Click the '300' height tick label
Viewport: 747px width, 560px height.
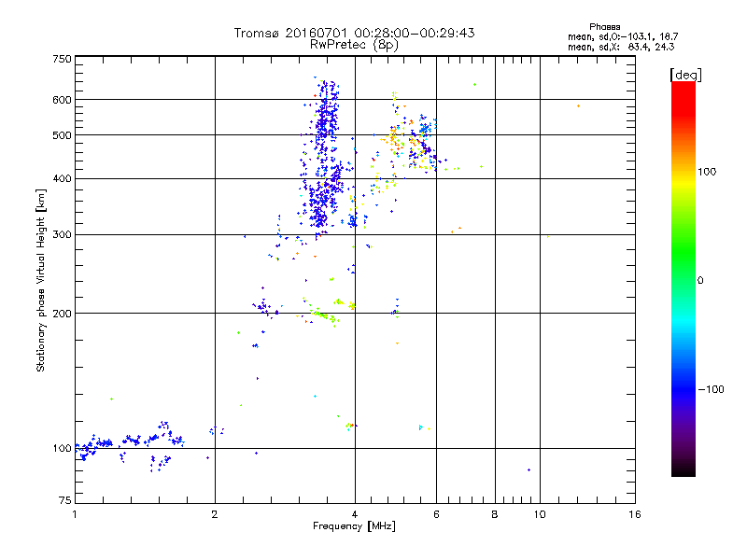click(x=62, y=235)
